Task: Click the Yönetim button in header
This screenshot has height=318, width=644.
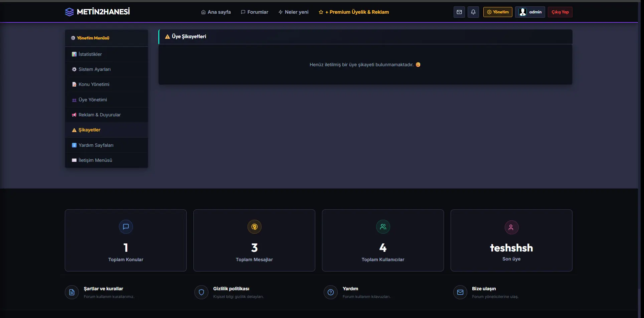Action: [x=498, y=12]
